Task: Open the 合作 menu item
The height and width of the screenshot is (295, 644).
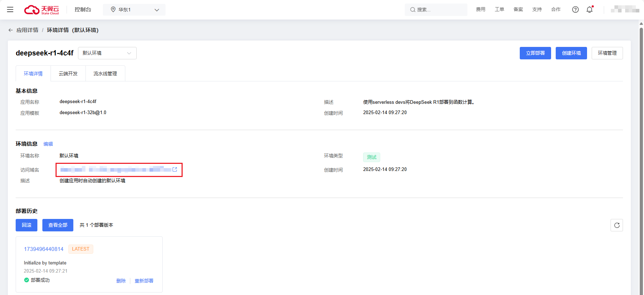Action: pos(556,10)
